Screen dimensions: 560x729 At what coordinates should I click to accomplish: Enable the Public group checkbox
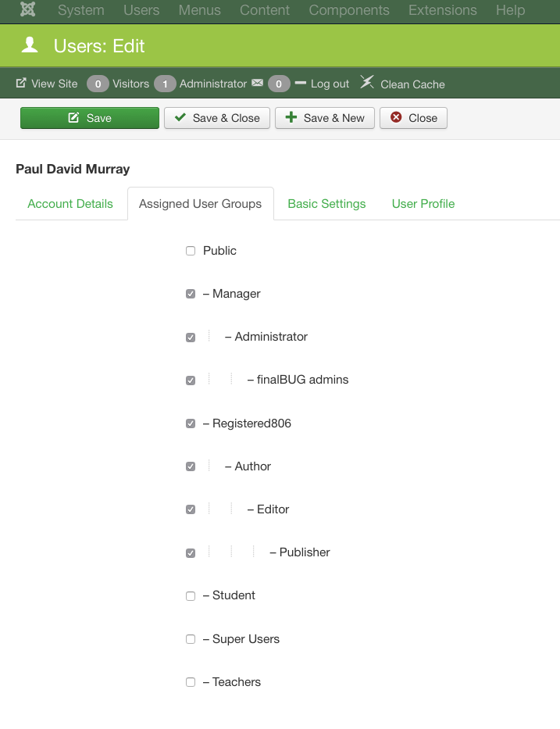[x=191, y=251]
